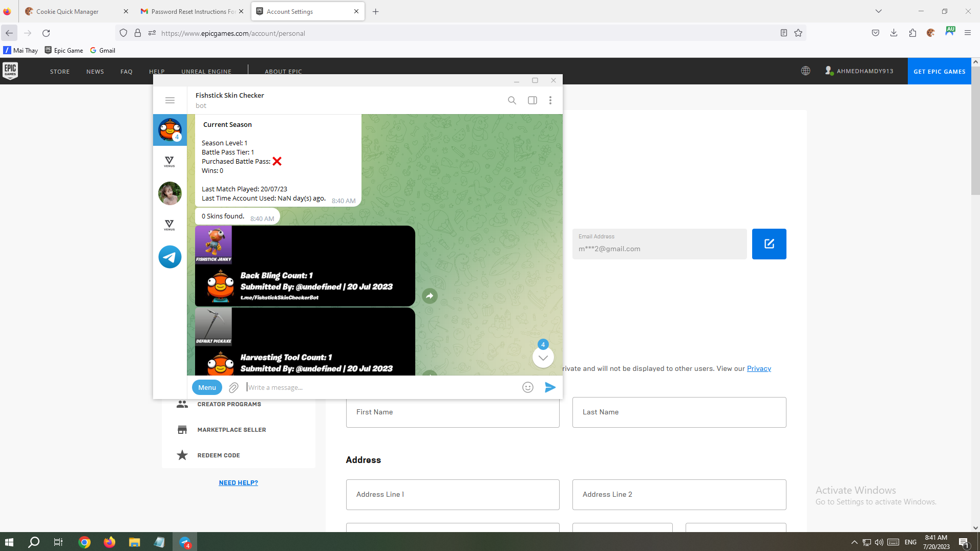Click Address Line 2 field
Screen dimensions: 980x551
point(679,495)
